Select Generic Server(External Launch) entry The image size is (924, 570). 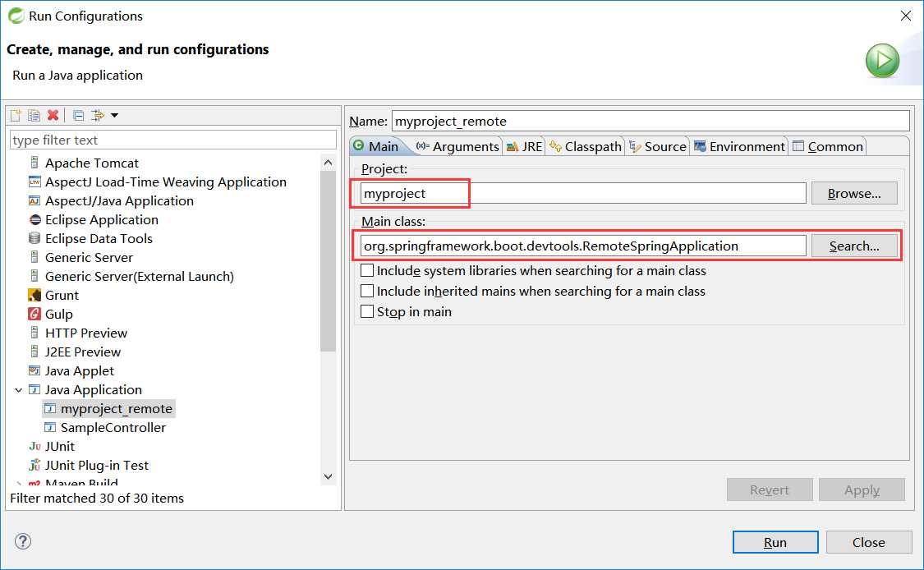pyautogui.click(x=139, y=277)
